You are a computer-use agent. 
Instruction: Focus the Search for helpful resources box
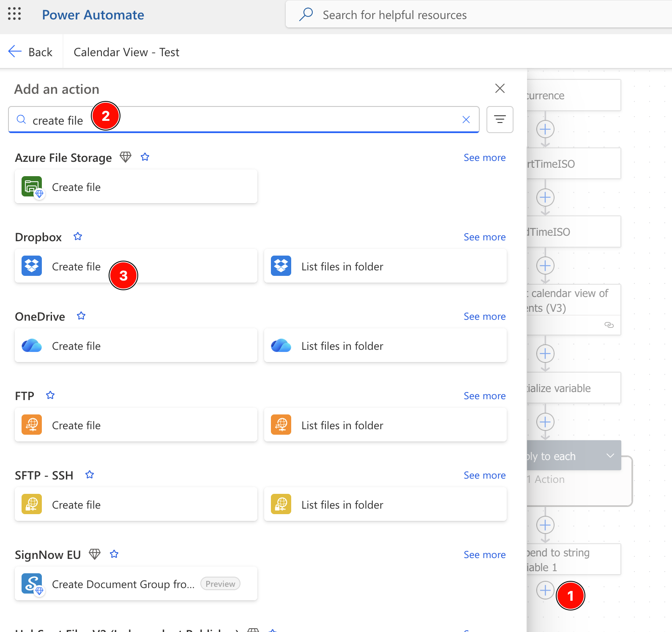[x=479, y=15]
